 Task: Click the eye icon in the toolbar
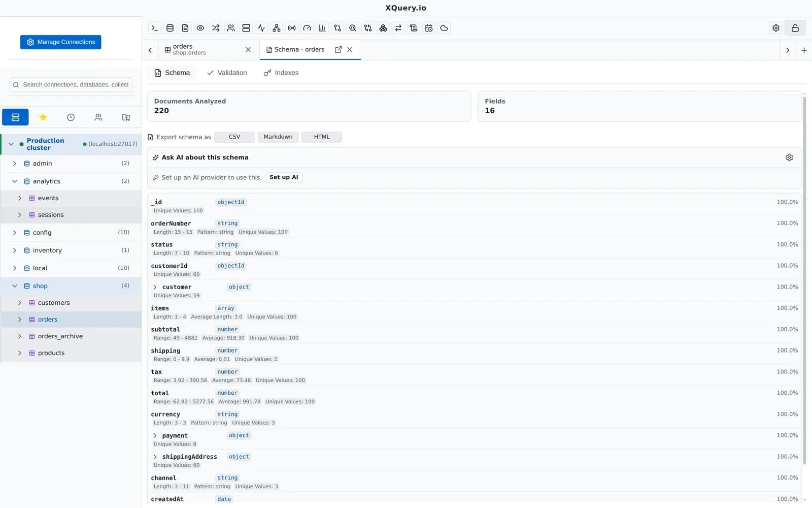[x=200, y=28]
